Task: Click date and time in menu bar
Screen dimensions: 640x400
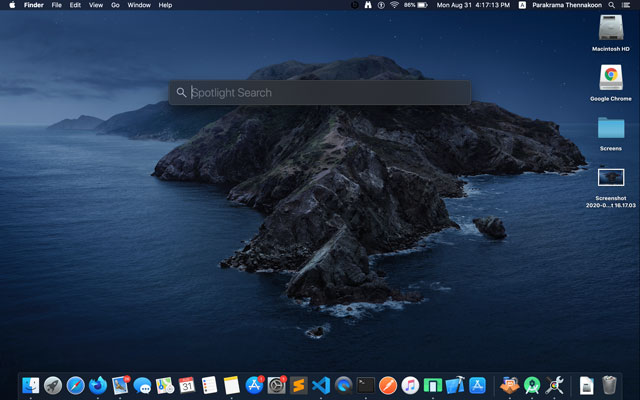Action: point(473,5)
